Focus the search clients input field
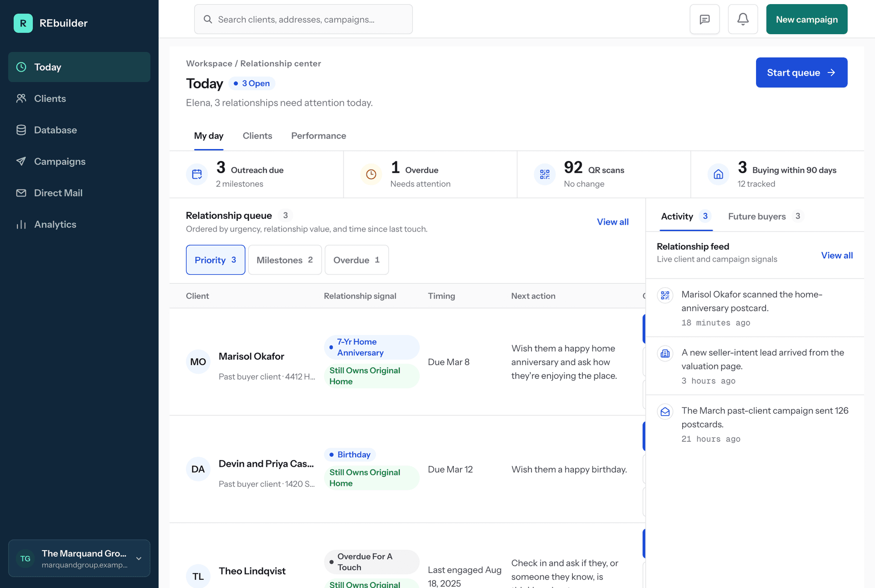875x588 pixels. pos(304,19)
